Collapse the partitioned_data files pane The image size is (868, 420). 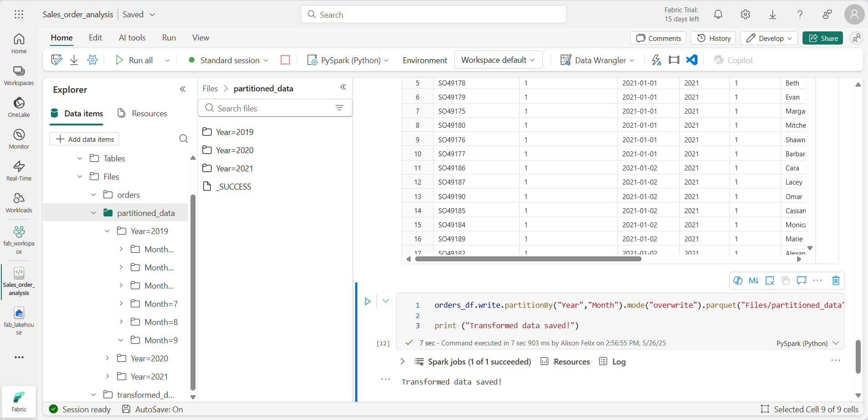(x=343, y=87)
